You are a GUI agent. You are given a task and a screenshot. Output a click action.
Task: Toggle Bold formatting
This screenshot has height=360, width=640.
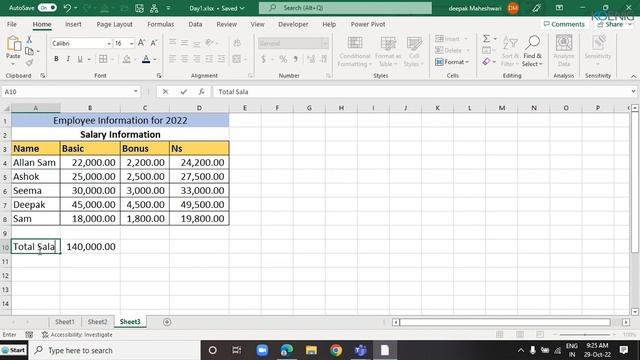pos(56,59)
